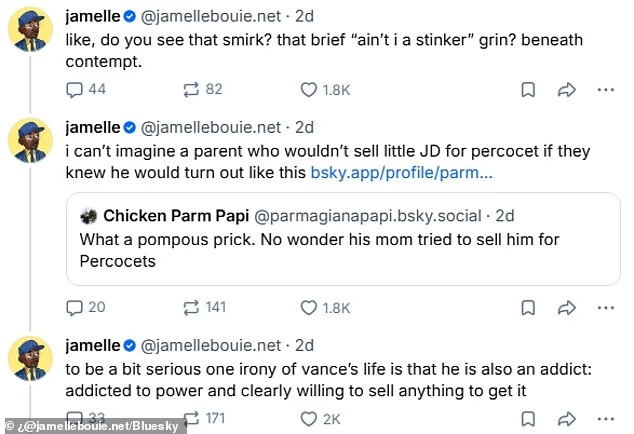Share the percocet post

[566, 307]
